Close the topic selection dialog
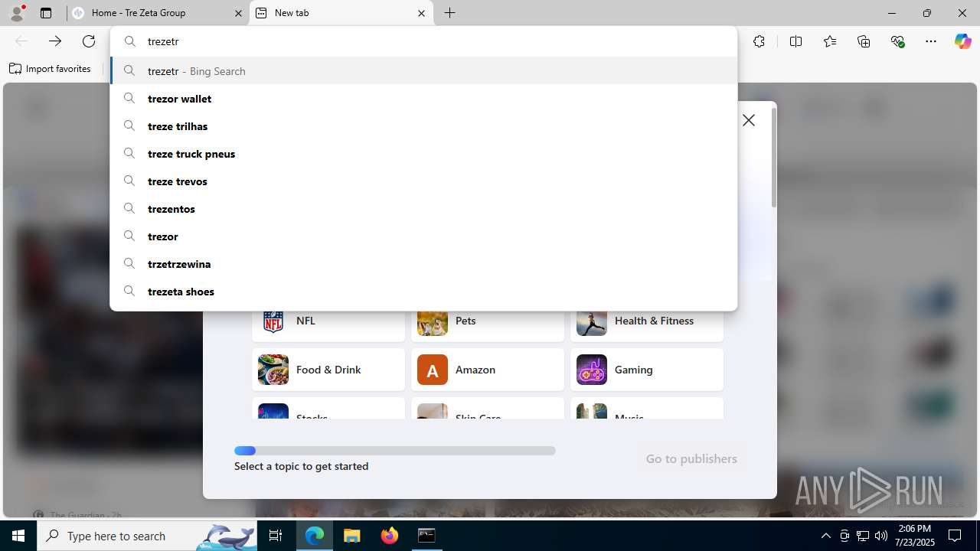Image resolution: width=980 pixels, height=551 pixels. coord(749,120)
